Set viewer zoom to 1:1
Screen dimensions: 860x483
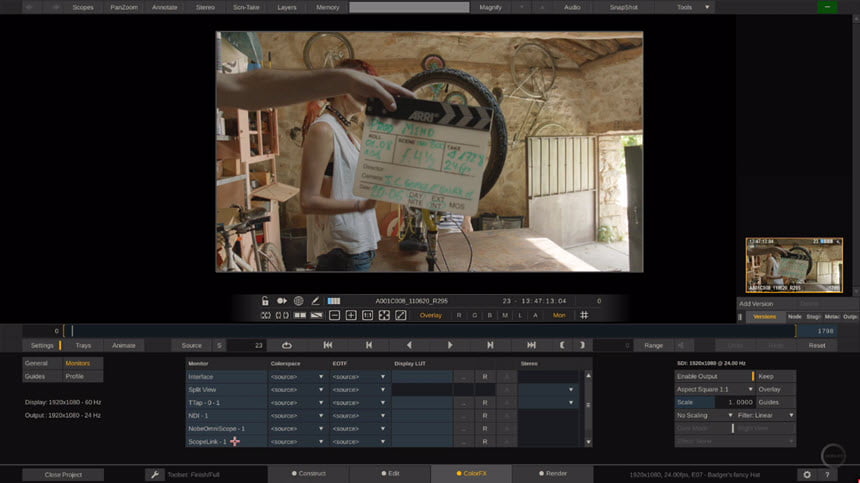tap(367, 315)
